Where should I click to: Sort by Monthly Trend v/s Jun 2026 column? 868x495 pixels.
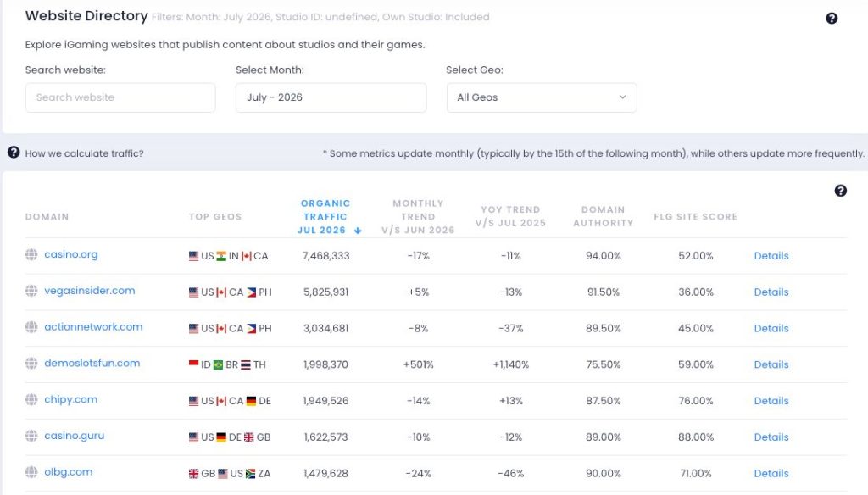click(418, 216)
